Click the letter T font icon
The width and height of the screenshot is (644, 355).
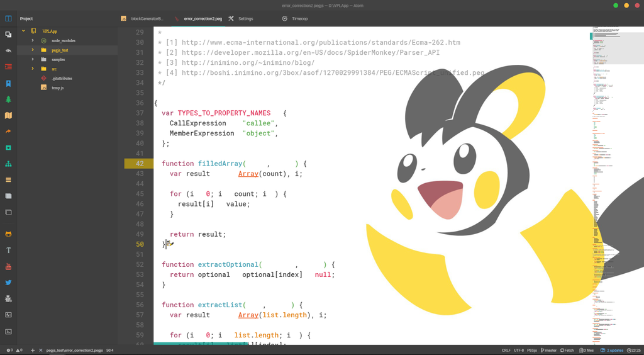tap(8, 251)
